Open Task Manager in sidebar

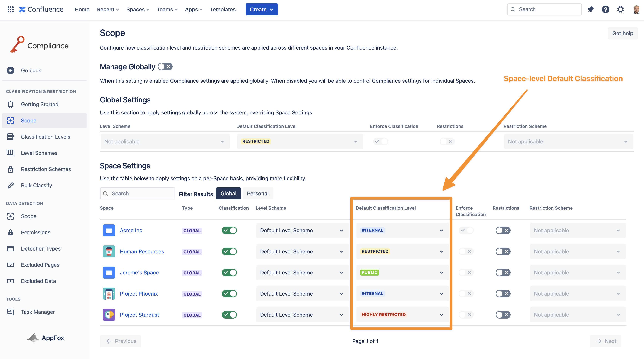coord(38,312)
